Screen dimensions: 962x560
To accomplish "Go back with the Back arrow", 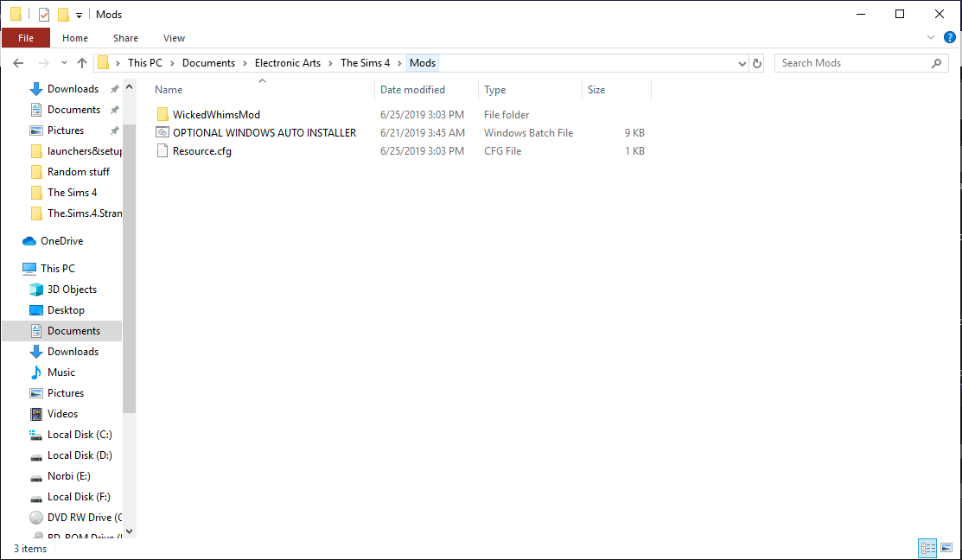I will click(x=18, y=63).
